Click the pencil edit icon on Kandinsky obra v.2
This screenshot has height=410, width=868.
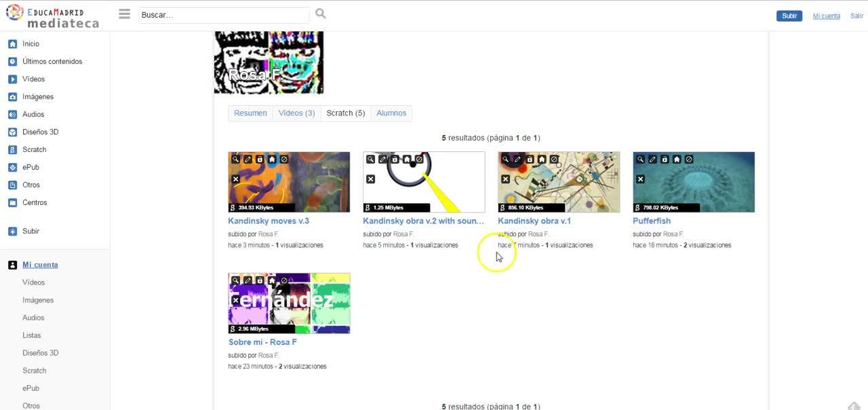click(382, 160)
